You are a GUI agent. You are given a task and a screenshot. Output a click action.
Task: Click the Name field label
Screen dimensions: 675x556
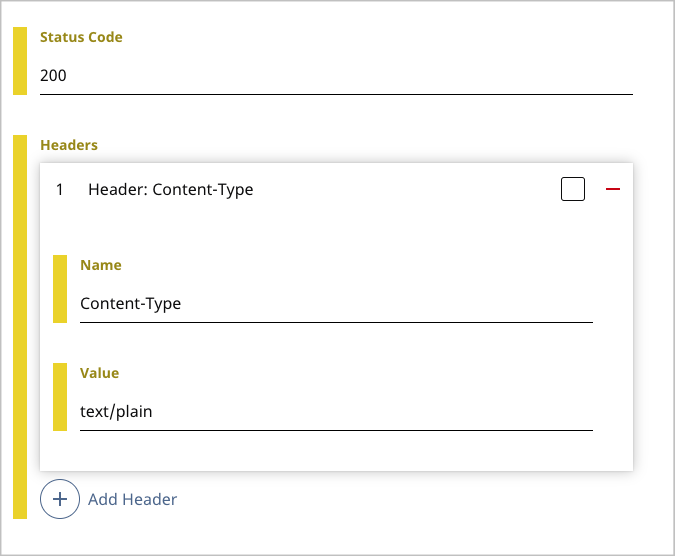point(101,265)
